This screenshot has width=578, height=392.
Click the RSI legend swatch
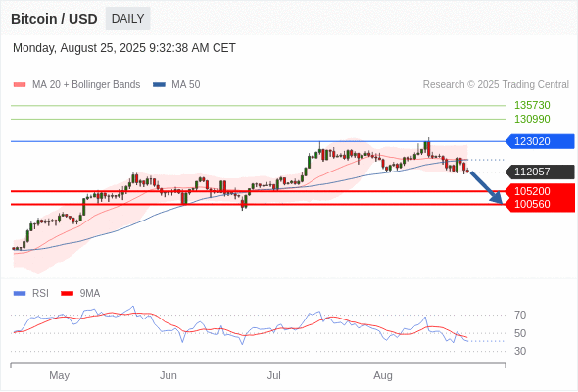click(x=20, y=294)
